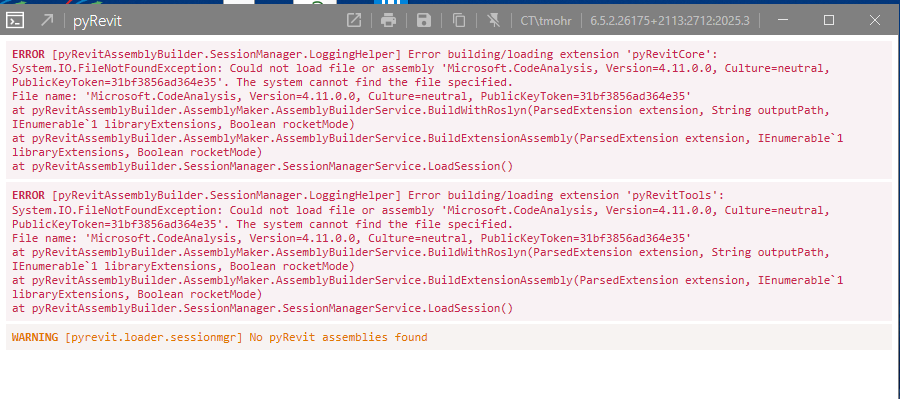Save the output log to file
This screenshot has height=399, width=900.
[x=424, y=21]
